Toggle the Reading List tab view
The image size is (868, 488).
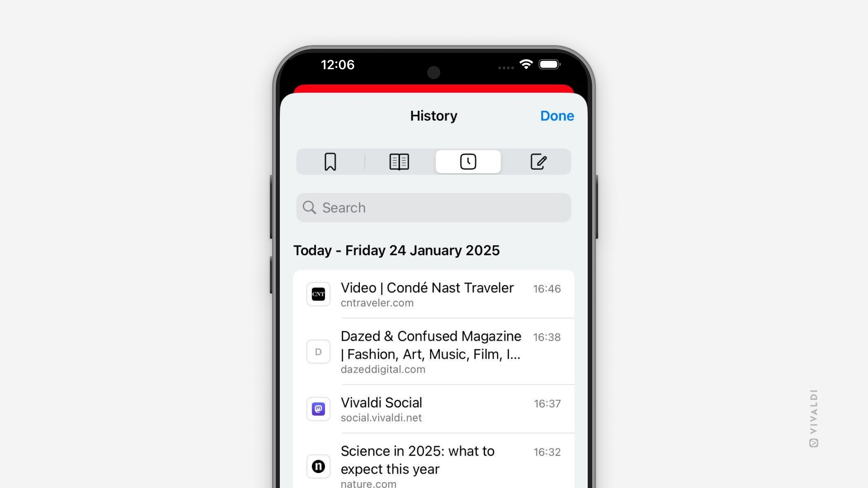(x=399, y=161)
